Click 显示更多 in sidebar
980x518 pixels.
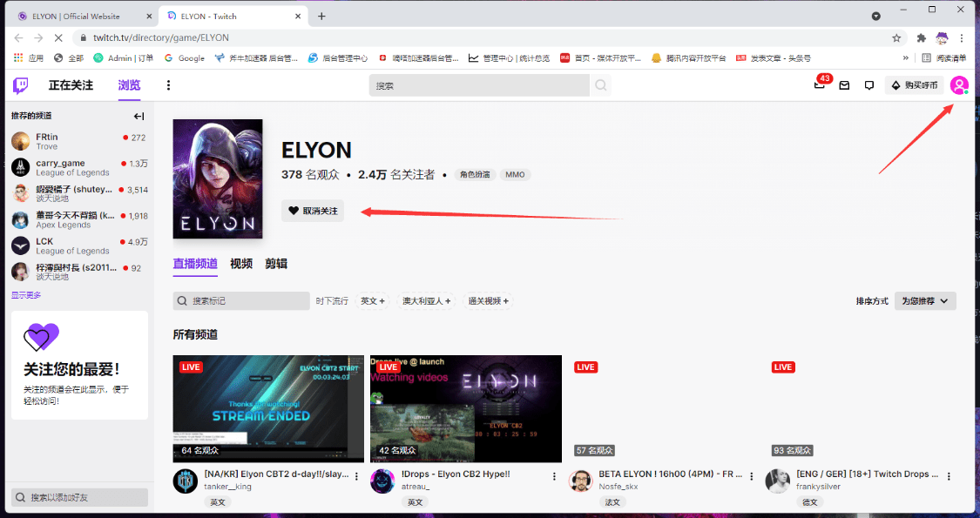[26, 295]
